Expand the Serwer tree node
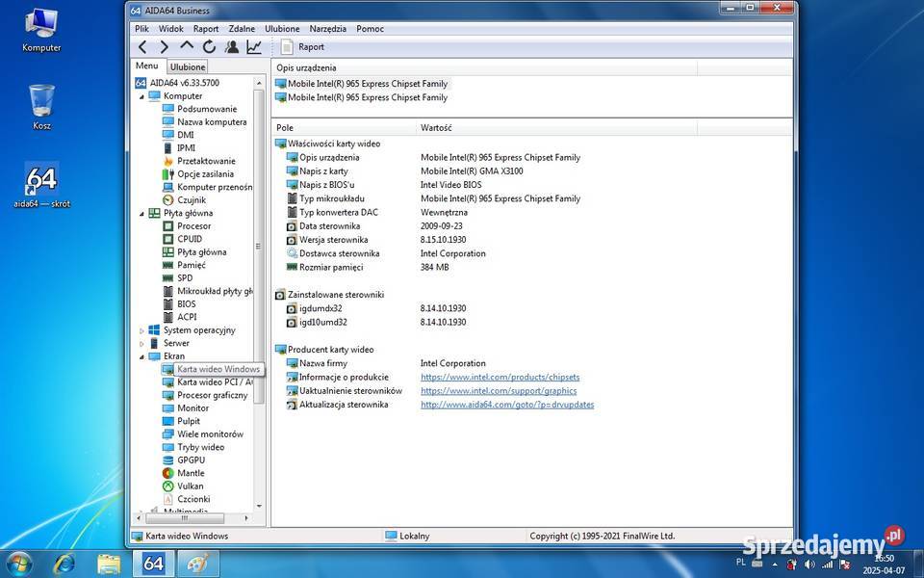Screen dimensions: 924x578 click(x=141, y=343)
